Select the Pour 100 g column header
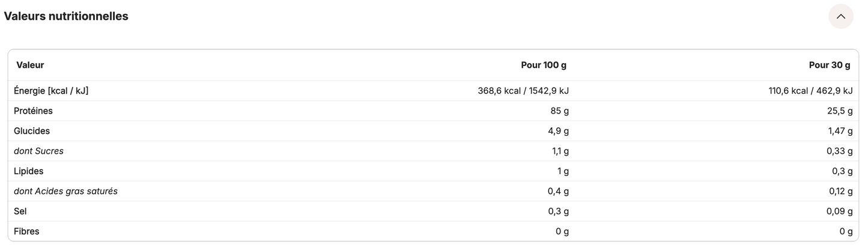Image resolution: width=868 pixels, height=251 pixels. 544,65
